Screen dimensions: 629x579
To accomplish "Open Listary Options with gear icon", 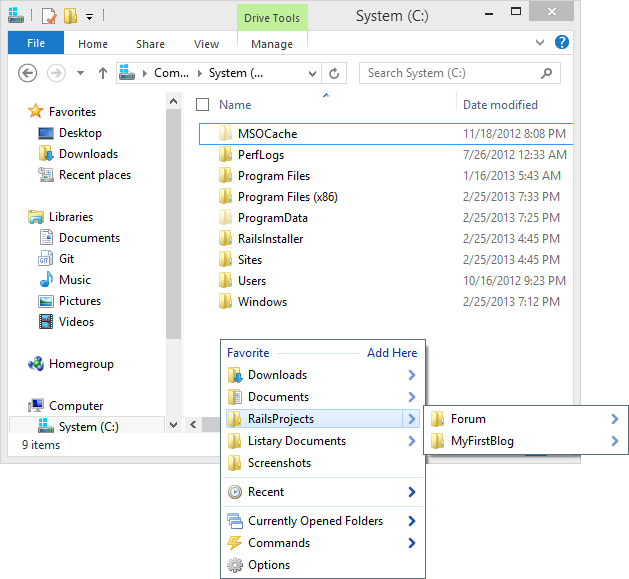I will coord(323,565).
